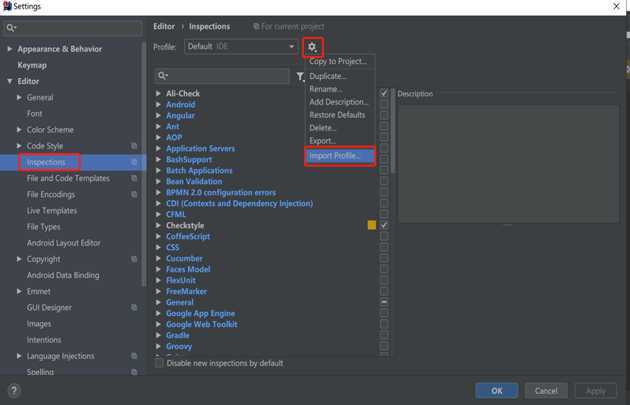
Task: Click the Checkstyle severity color swatch
Action: click(372, 225)
